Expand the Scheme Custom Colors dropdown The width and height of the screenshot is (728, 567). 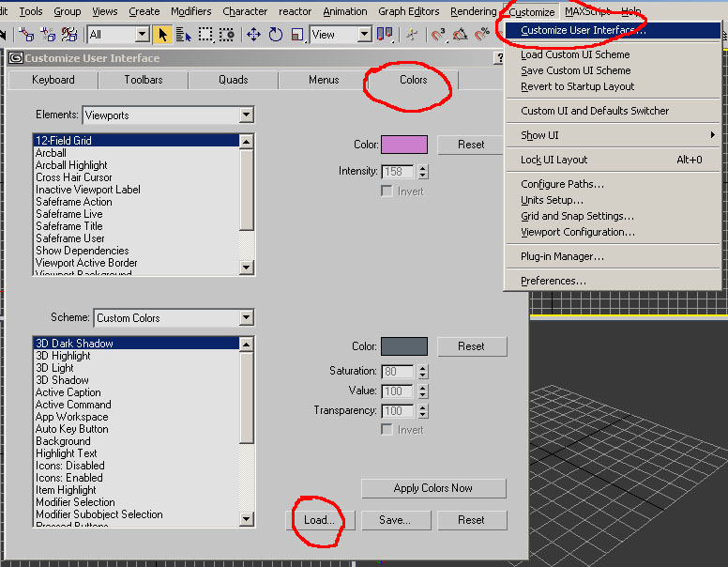coord(246,317)
